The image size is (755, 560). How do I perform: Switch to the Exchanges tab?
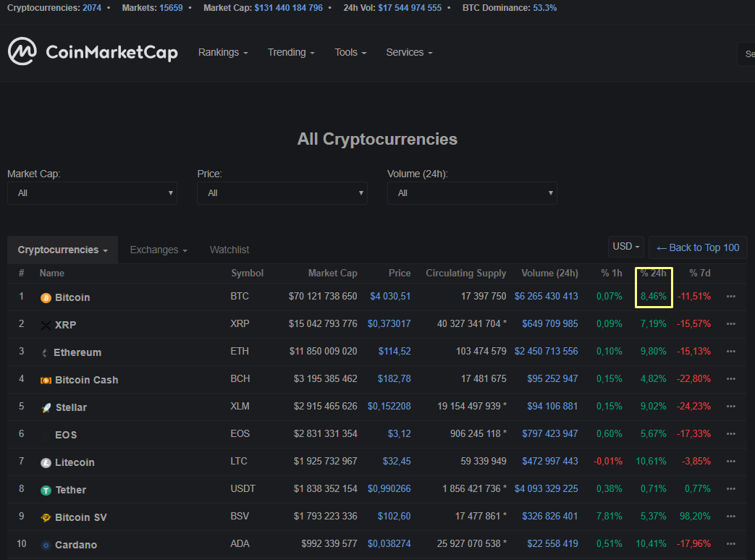point(159,250)
